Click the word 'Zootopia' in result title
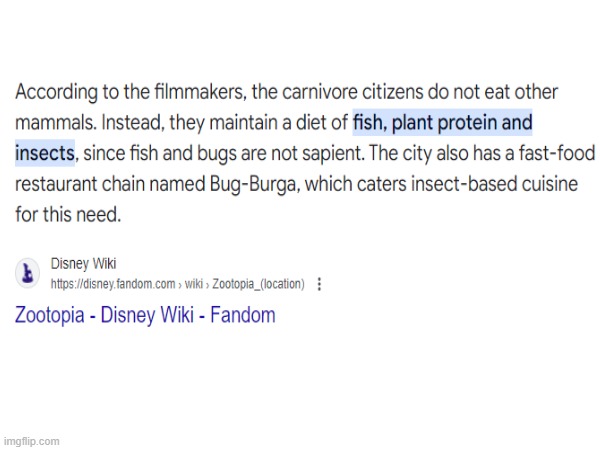 pos(49,315)
